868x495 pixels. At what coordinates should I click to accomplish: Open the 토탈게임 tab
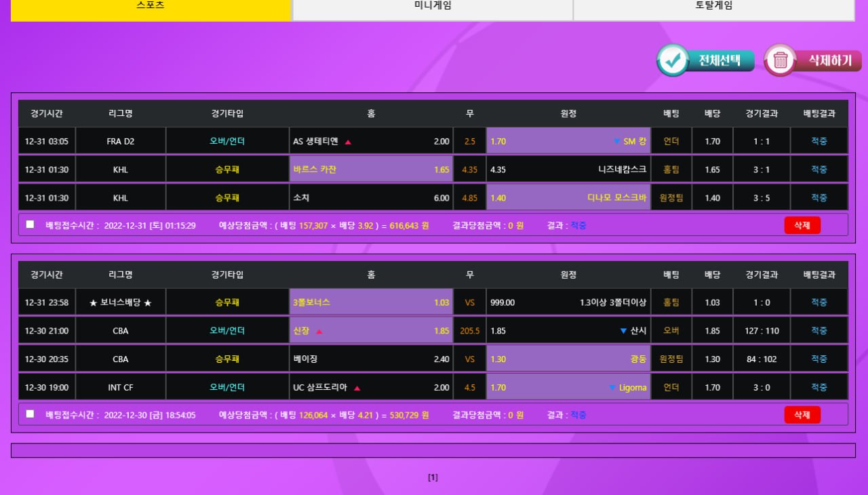point(713,7)
